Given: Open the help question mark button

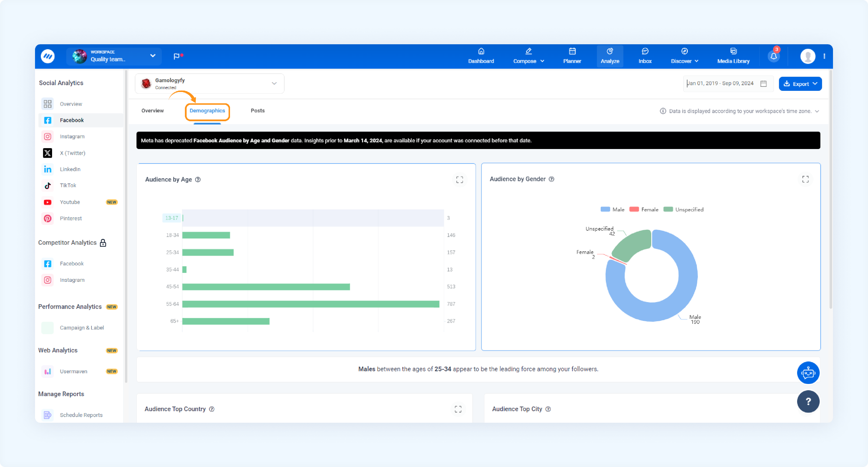Looking at the screenshot, I should [x=808, y=401].
